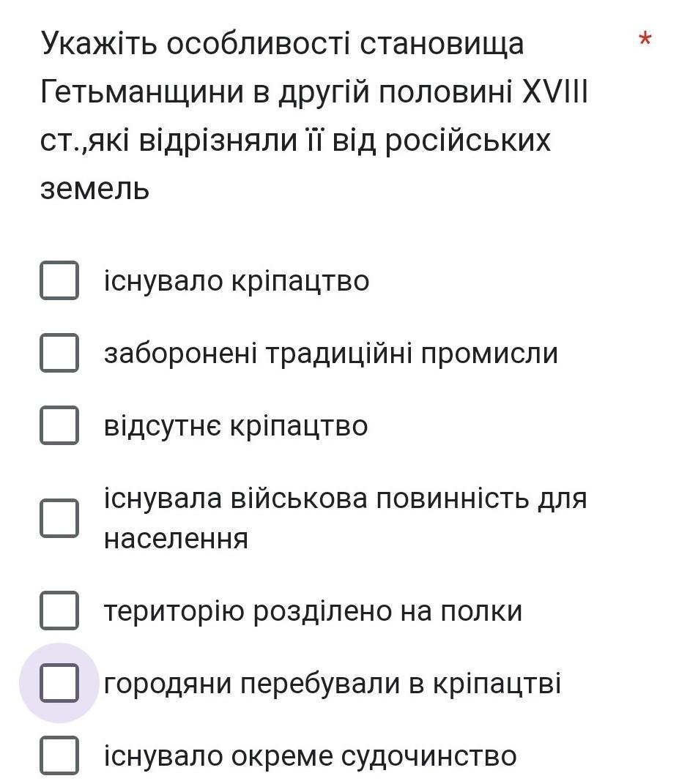Screen dimensions: 679x784
Task: Toggle the "городяни перебували в кріпацтві" checkbox
Action: (x=59, y=683)
